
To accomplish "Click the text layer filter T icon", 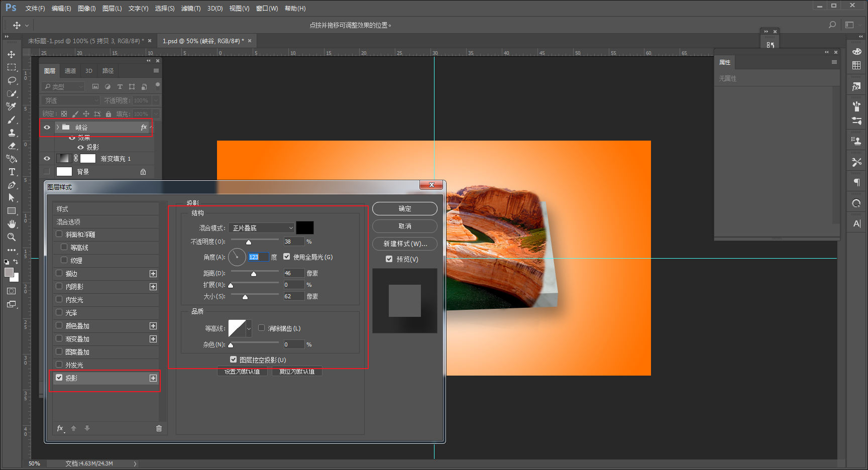I will click(120, 87).
